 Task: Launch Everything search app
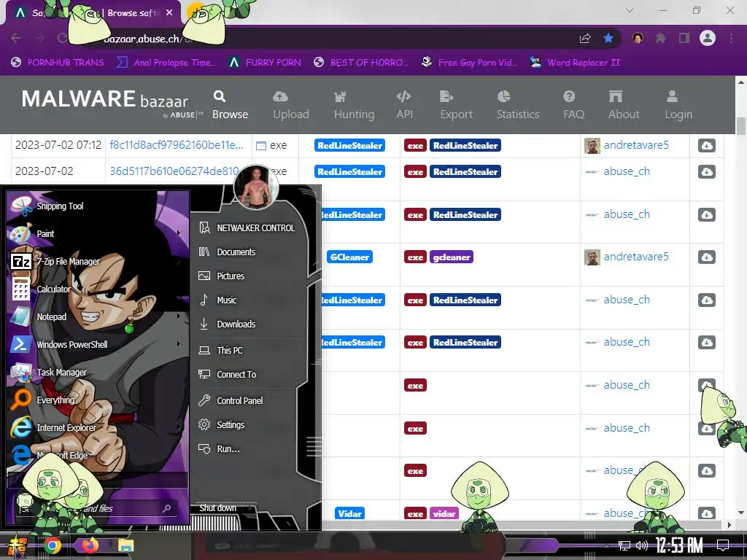tap(96, 400)
